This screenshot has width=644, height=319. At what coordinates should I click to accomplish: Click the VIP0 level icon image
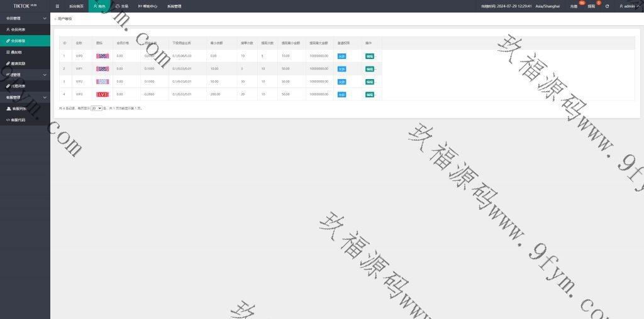(x=103, y=56)
